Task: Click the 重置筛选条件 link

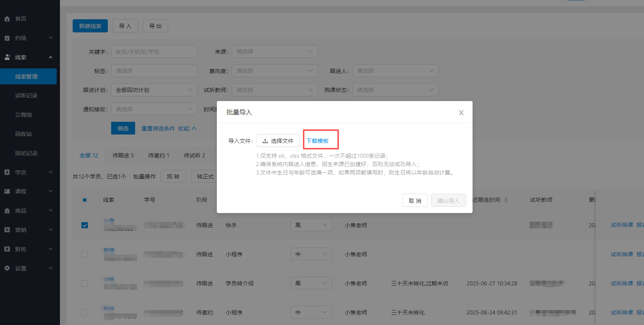Action: click(158, 128)
